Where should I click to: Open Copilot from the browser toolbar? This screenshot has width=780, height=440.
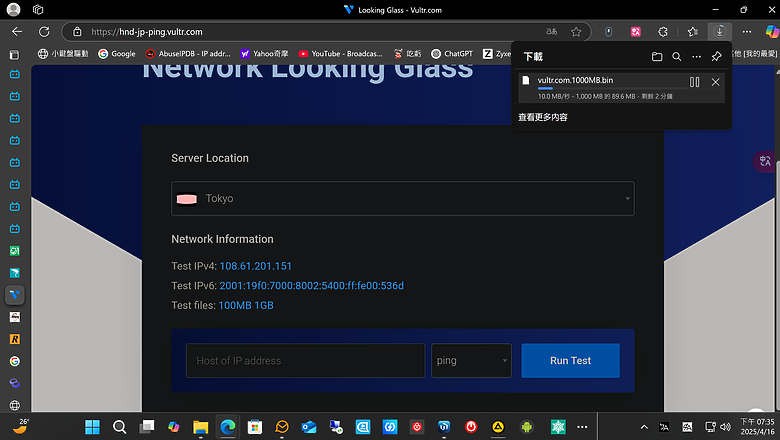click(x=772, y=32)
